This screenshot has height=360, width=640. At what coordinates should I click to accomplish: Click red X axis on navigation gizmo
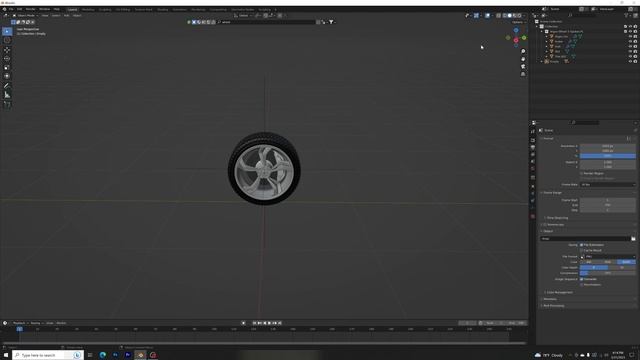click(x=516, y=40)
